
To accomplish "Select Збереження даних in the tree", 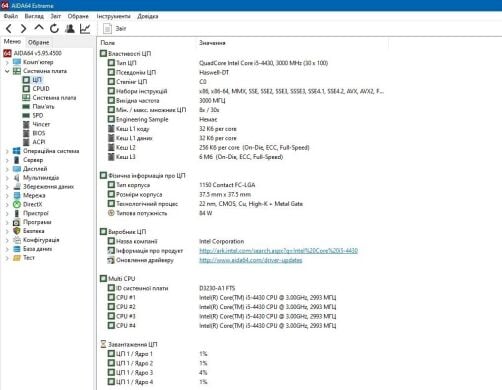I will (43, 187).
